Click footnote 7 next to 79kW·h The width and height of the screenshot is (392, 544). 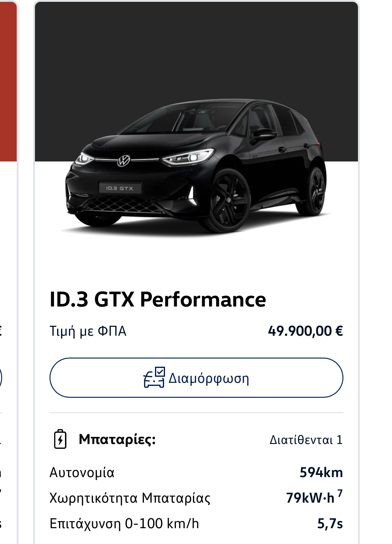pos(340,493)
